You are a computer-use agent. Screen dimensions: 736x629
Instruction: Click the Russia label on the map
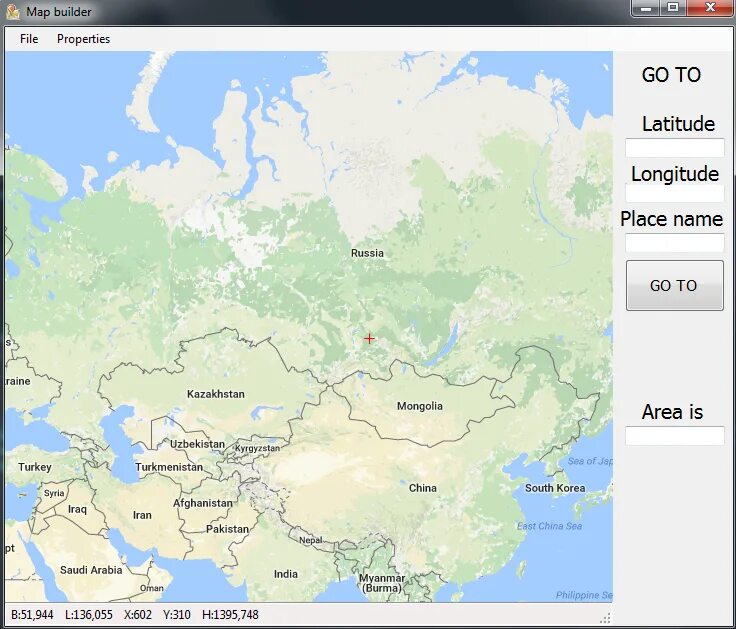point(367,253)
